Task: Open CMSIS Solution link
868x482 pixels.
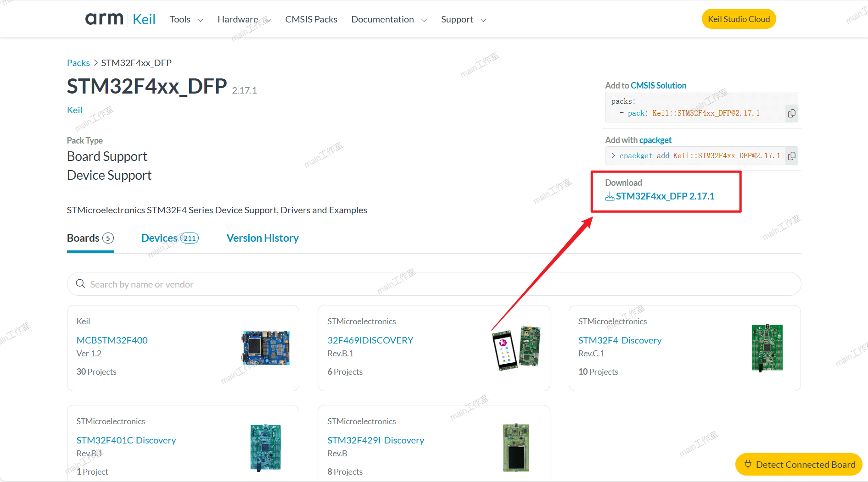Action: pos(658,85)
